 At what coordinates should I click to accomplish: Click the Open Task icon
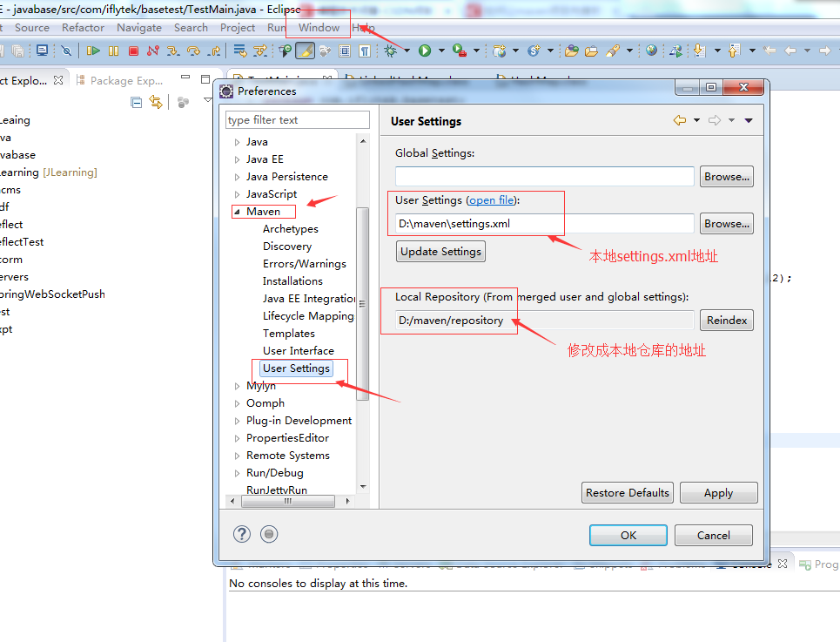(x=591, y=51)
